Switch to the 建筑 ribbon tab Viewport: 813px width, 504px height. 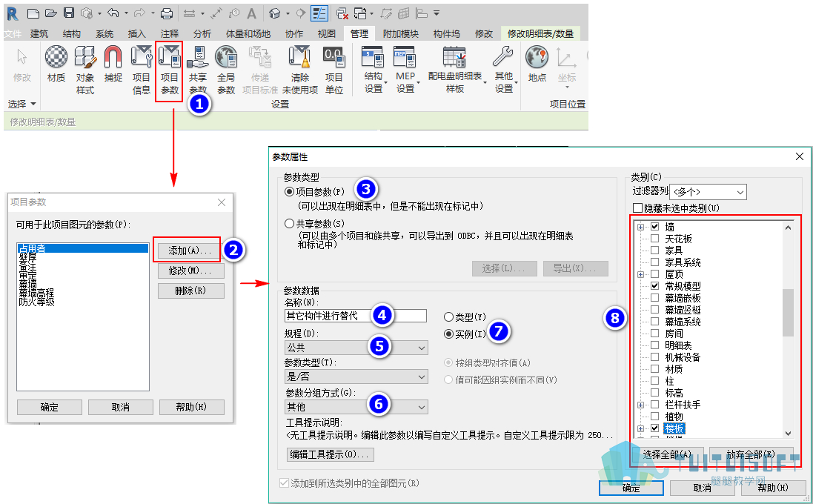coord(39,33)
